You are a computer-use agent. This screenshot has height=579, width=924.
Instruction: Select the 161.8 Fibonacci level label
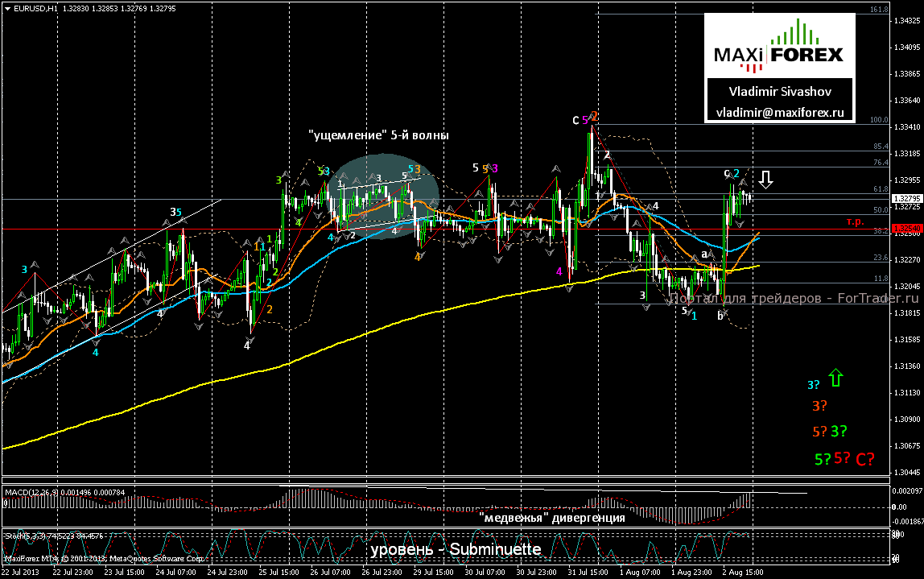(x=879, y=10)
